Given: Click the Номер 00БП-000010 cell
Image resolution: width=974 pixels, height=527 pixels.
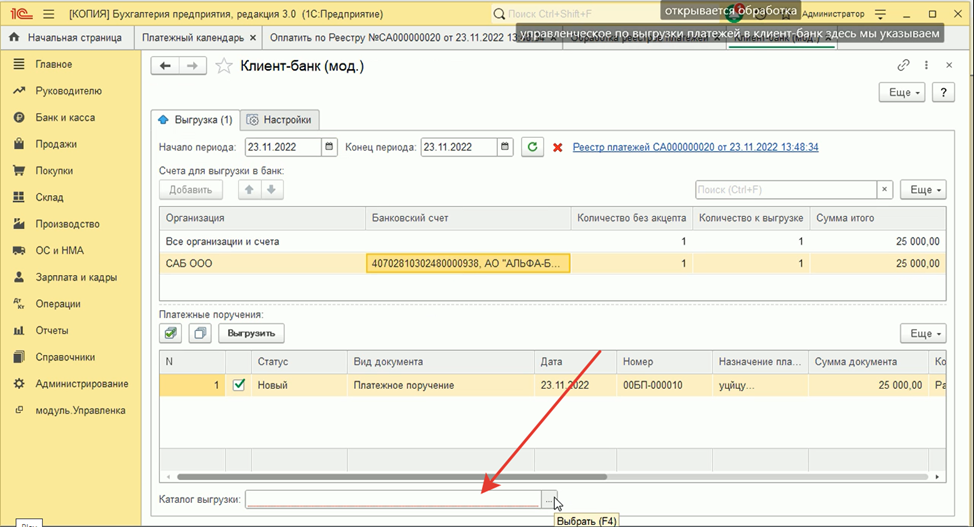Looking at the screenshot, I should pos(664,385).
